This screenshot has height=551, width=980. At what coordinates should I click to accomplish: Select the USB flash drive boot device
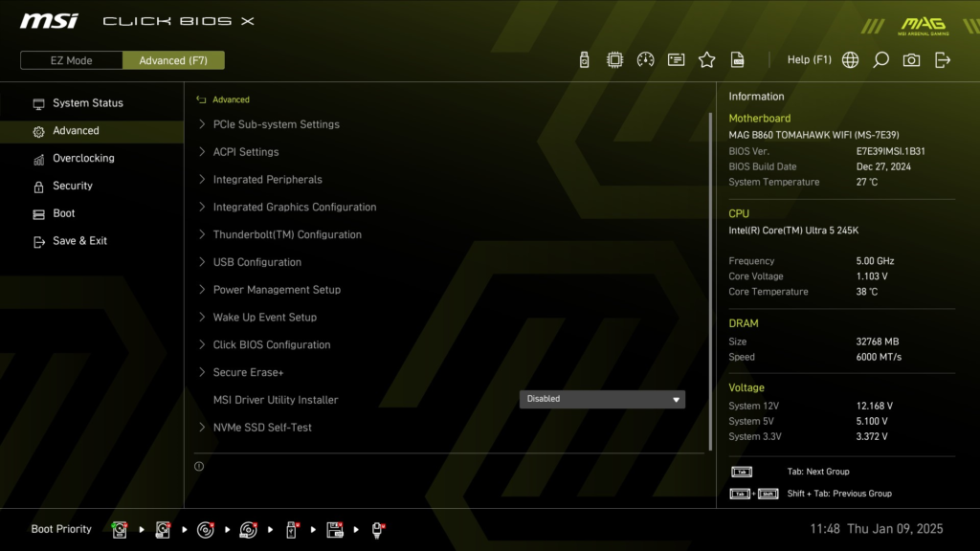tap(292, 529)
